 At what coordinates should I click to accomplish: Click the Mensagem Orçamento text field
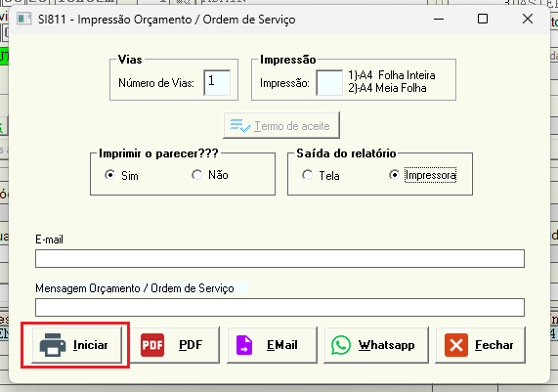tap(279, 307)
